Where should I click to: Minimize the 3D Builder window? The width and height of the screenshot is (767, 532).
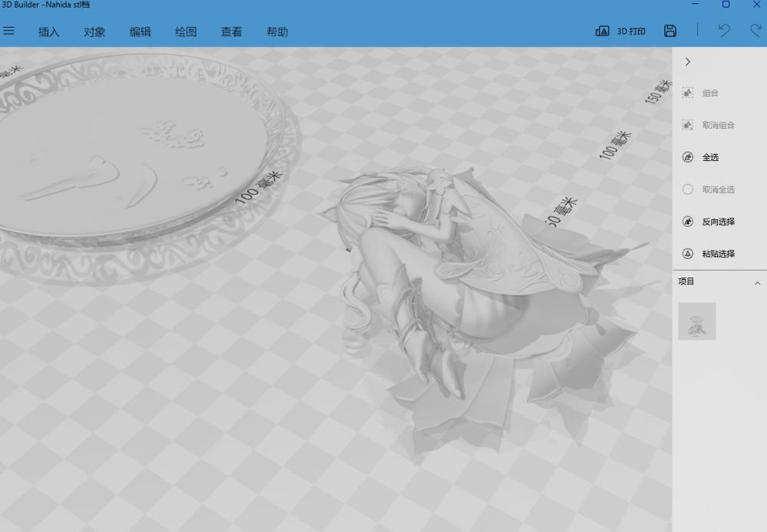695,5
